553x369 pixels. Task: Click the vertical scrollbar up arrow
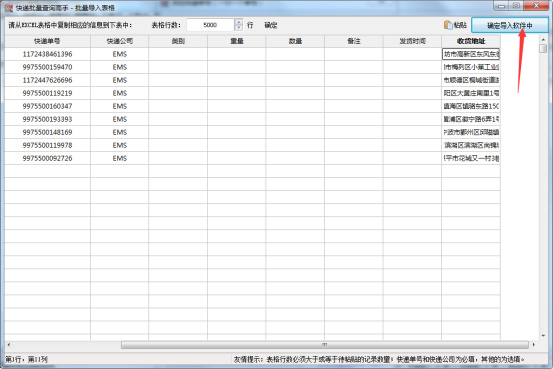click(x=543, y=40)
